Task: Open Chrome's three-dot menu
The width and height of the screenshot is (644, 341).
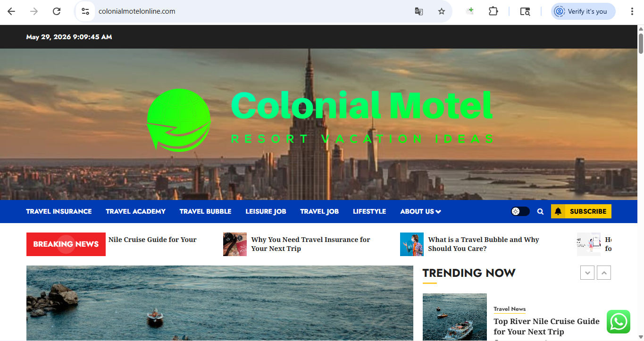Action: pyautogui.click(x=632, y=11)
